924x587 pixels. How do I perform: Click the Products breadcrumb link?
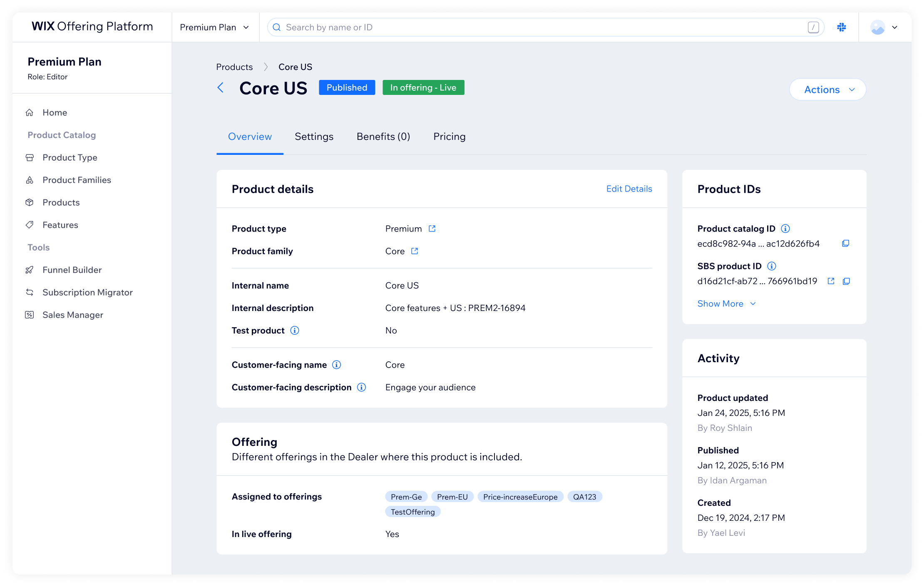coord(234,67)
